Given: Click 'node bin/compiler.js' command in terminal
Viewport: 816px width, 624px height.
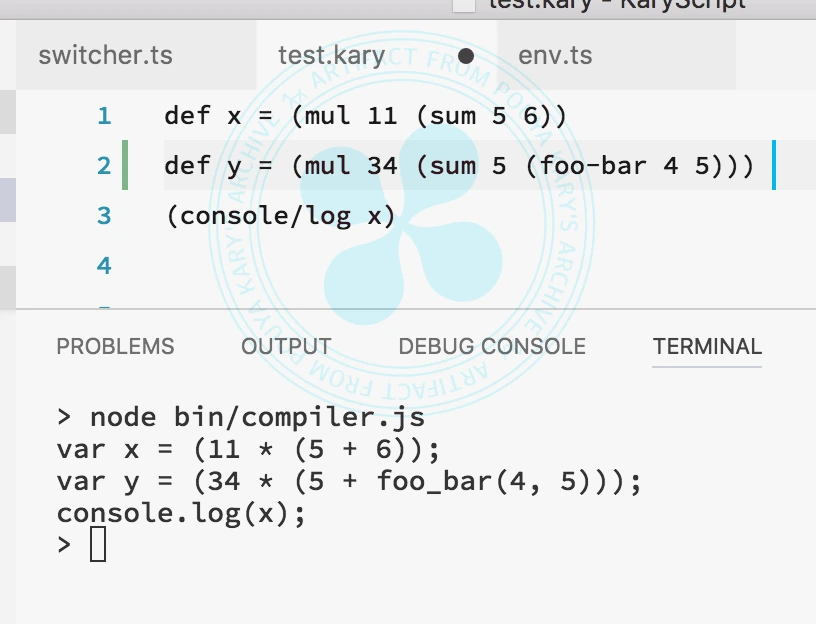Looking at the screenshot, I should click(x=257, y=417).
